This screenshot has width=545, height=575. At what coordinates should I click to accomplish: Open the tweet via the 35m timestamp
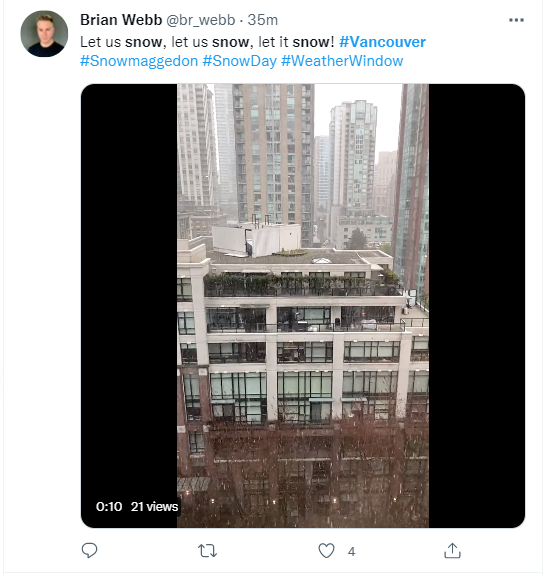coord(263,20)
